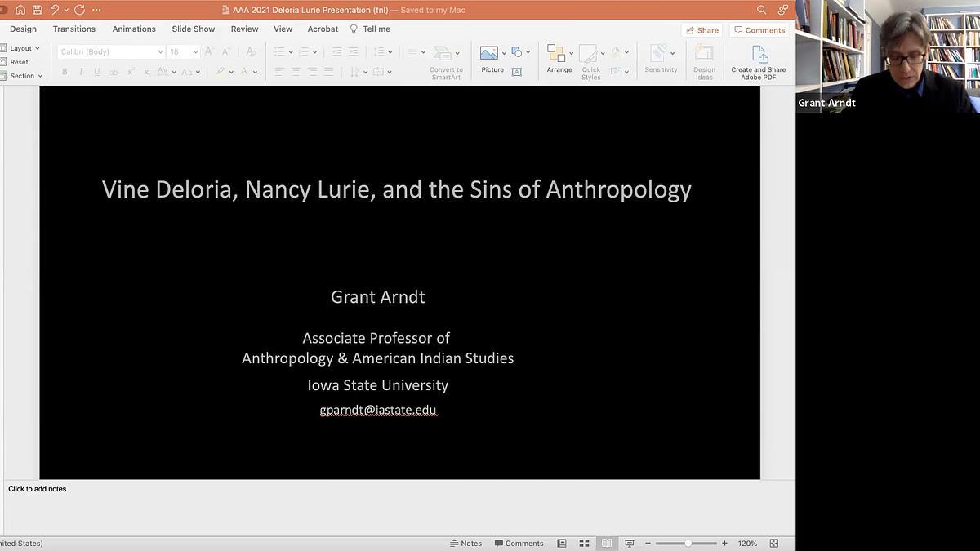Expand the Layout dropdown

coord(23,48)
